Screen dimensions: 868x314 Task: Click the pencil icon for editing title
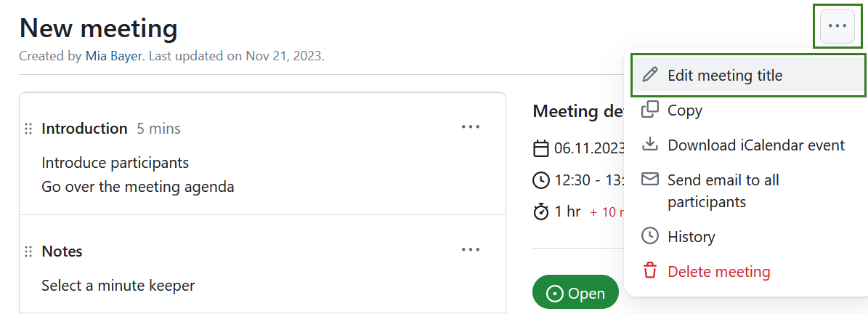[x=650, y=75]
